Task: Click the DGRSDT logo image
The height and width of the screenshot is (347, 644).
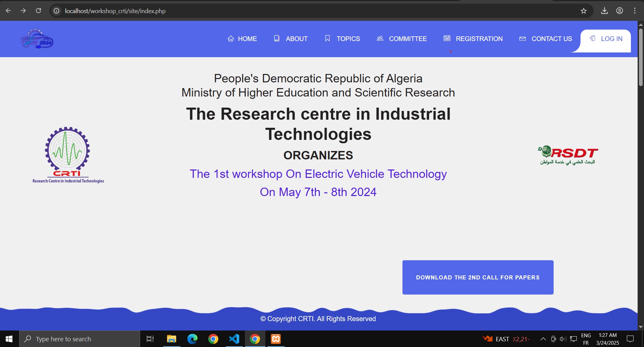Action: (568, 155)
